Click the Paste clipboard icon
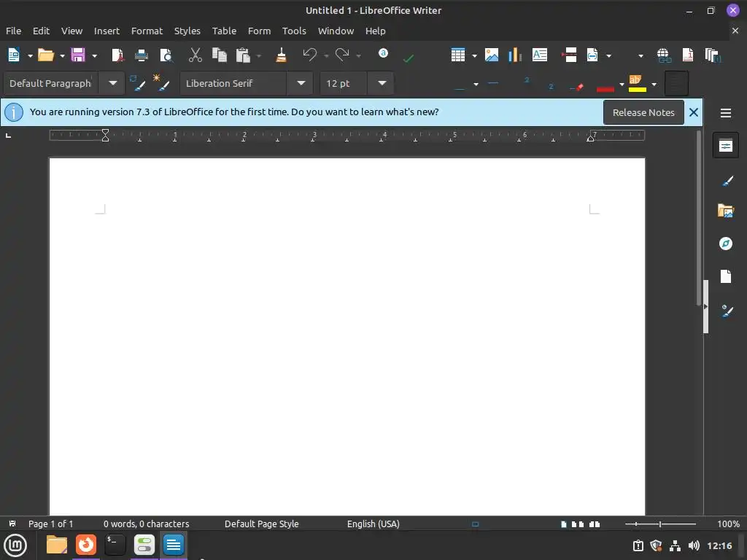Viewport: 747px width, 560px height. point(243,55)
